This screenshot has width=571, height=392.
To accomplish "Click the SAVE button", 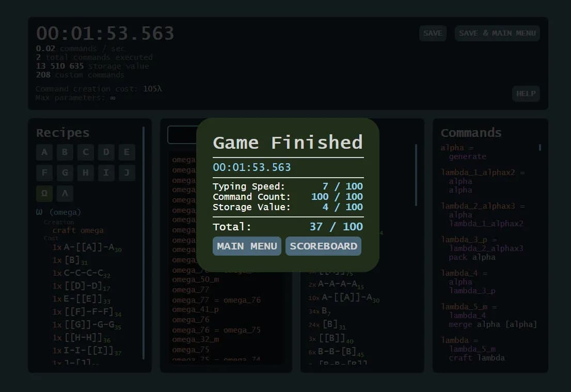I will click(433, 33).
